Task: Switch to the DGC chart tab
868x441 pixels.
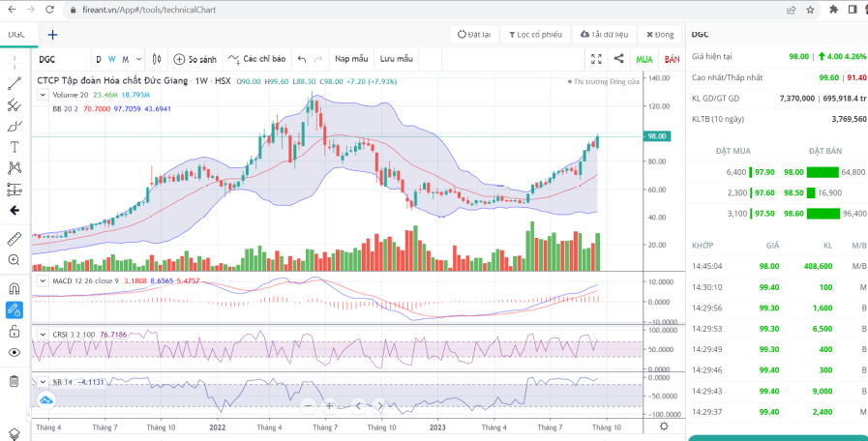Action: tap(17, 34)
